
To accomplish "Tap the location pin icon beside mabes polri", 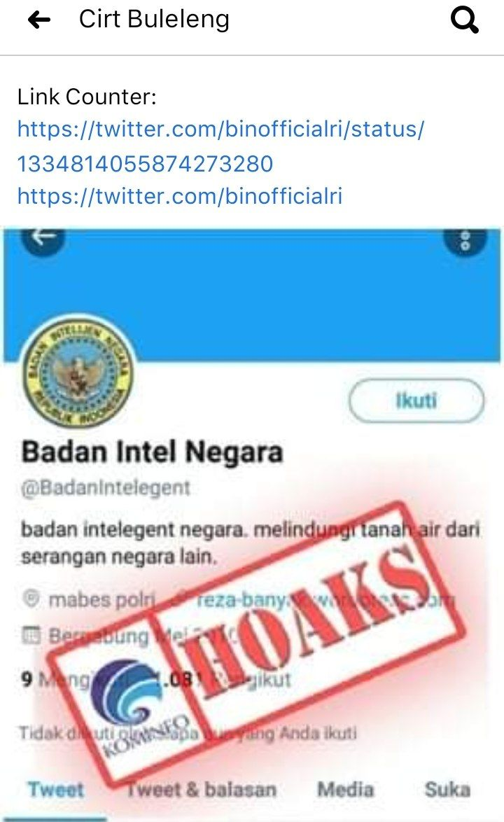I will click(31, 598).
